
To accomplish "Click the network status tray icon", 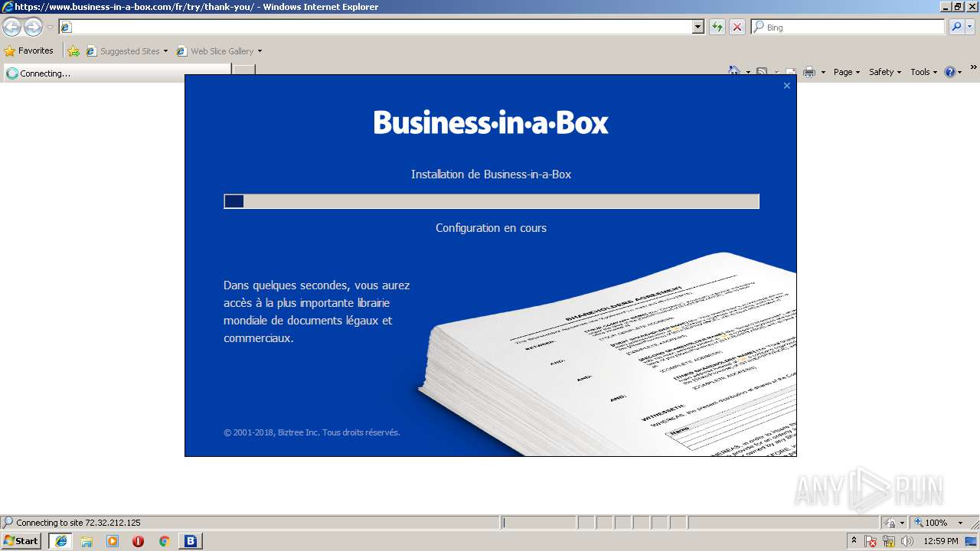I will pyautogui.click(x=889, y=541).
